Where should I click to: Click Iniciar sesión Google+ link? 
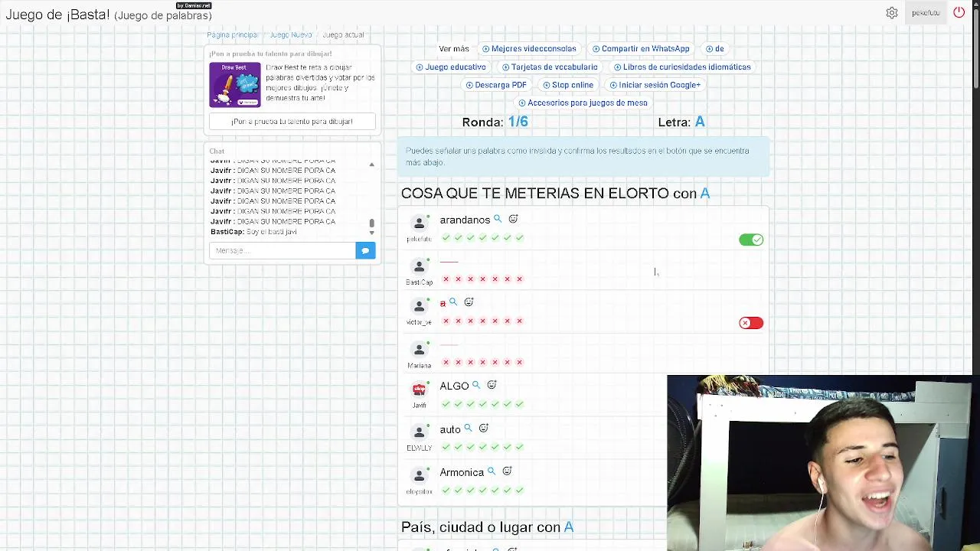coord(655,85)
